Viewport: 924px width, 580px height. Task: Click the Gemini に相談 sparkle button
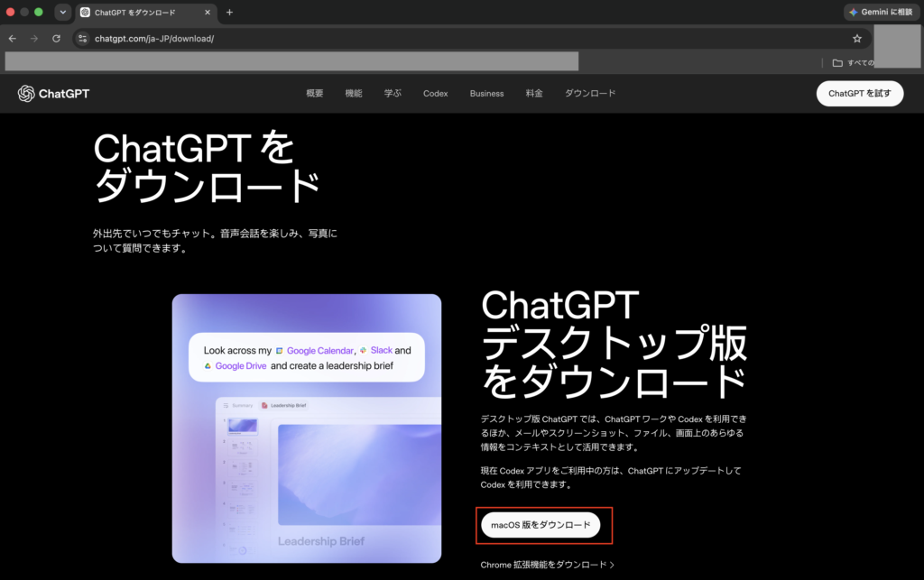coord(881,12)
